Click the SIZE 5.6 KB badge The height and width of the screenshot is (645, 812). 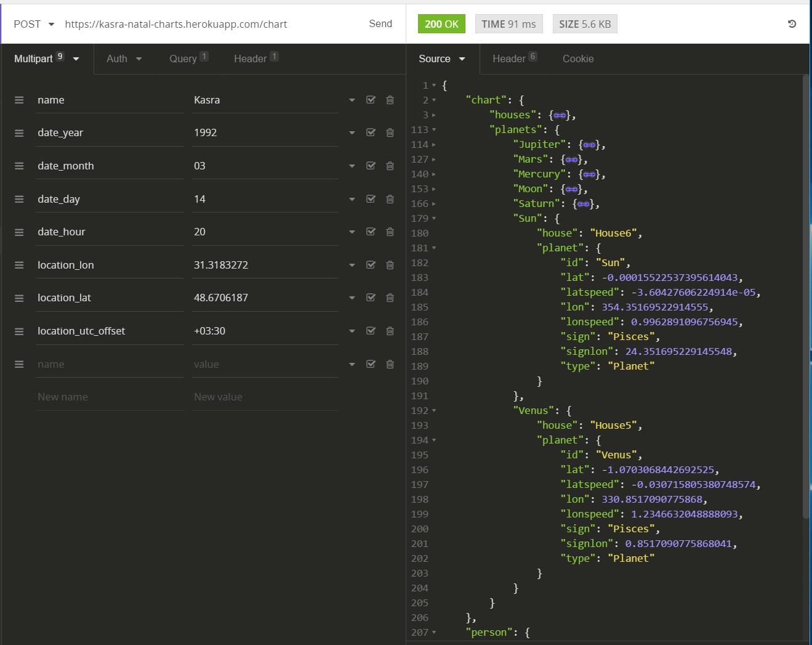point(585,24)
